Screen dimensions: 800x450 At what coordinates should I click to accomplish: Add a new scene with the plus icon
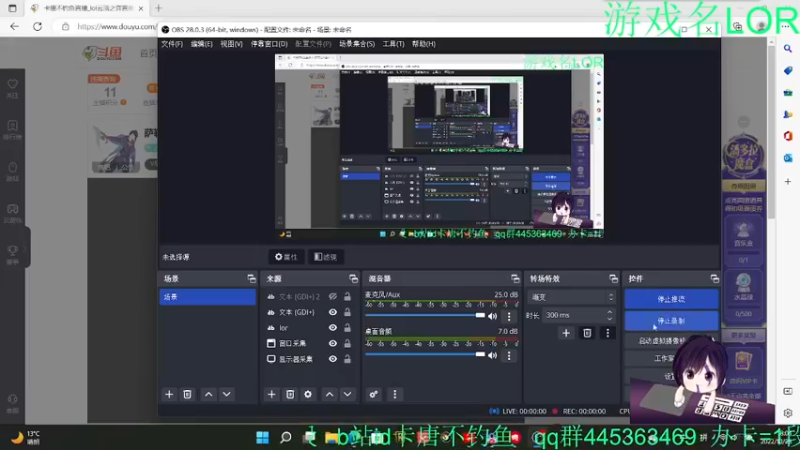169,394
